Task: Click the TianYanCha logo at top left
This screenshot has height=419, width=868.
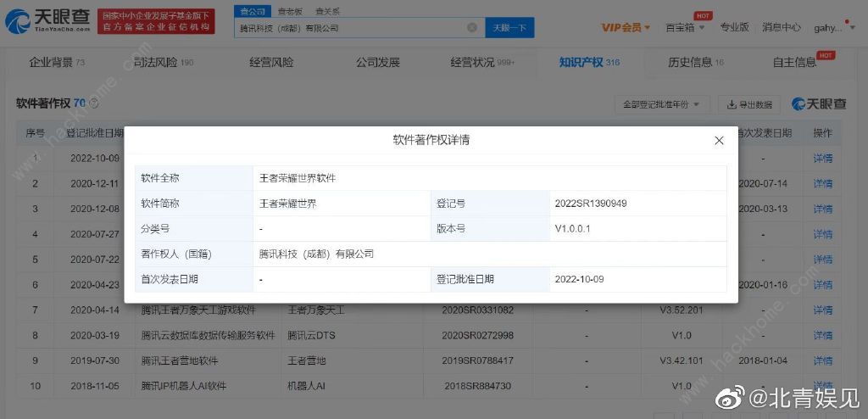Action: tap(47, 21)
